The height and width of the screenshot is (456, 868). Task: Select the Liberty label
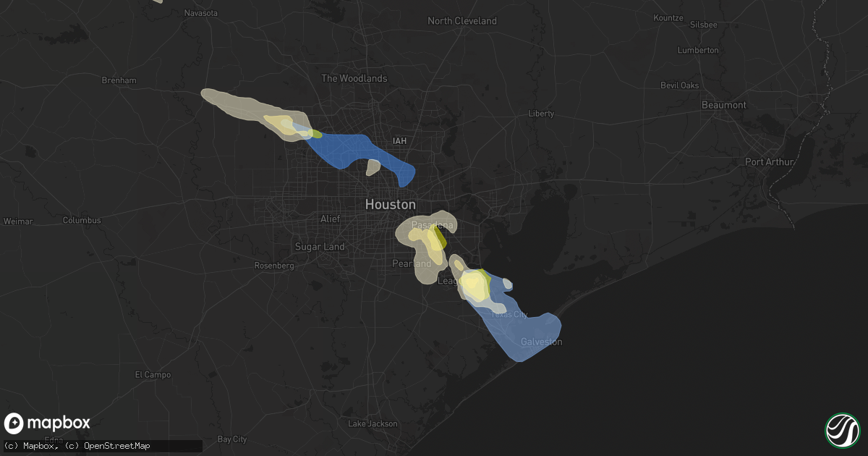pos(542,114)
